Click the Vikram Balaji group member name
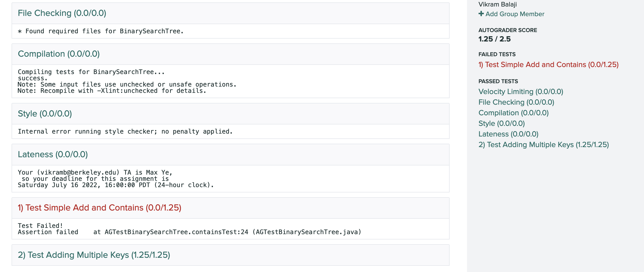Image resolution: width=644 pixels, height=272 pixels. [497, 4]
